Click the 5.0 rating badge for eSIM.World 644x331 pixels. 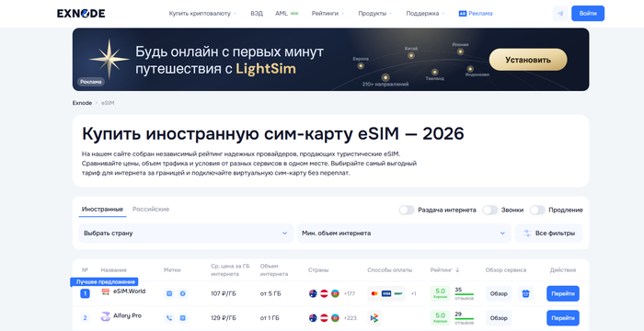coord(440,293)
